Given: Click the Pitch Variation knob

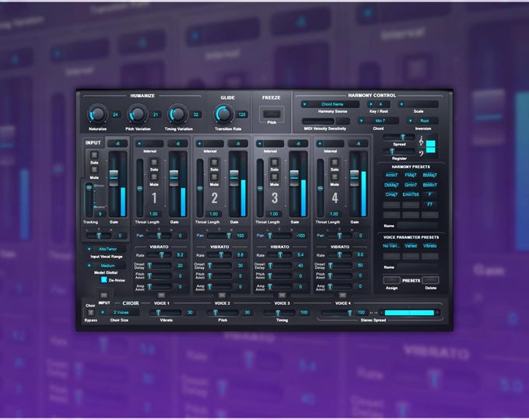Looking at the screenshot, I should coord(138,114).
